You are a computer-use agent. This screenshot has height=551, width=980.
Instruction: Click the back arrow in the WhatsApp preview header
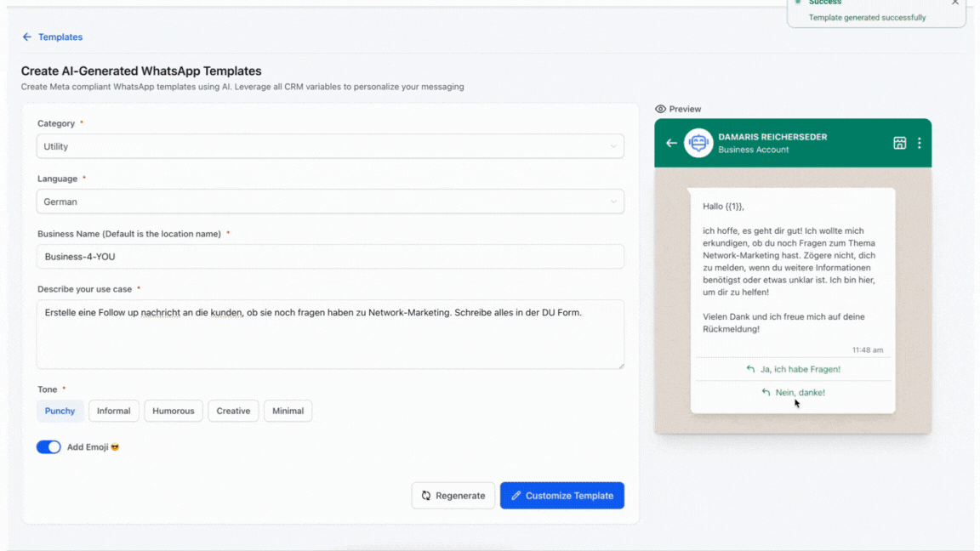[671, 143]
